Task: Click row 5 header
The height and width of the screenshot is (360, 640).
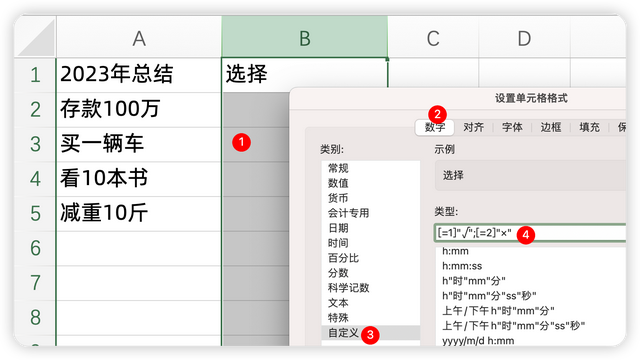Action: pyautogui.click(x=35, y=213)
